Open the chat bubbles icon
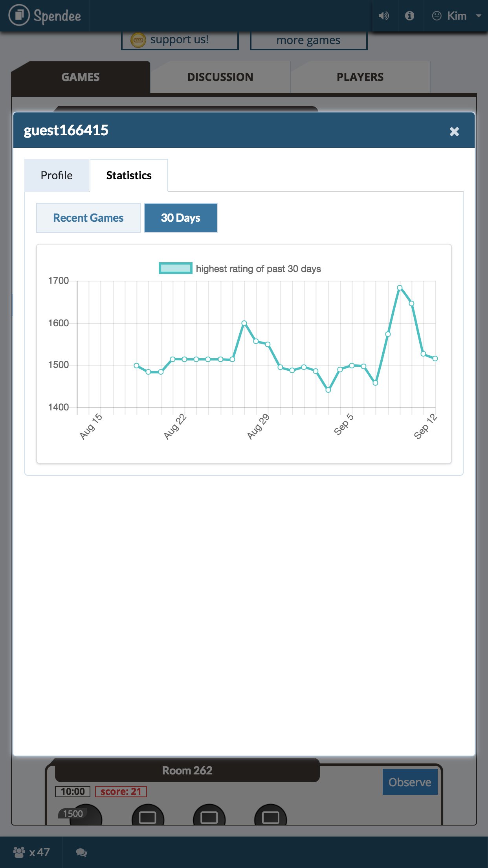 coord(81,852)
